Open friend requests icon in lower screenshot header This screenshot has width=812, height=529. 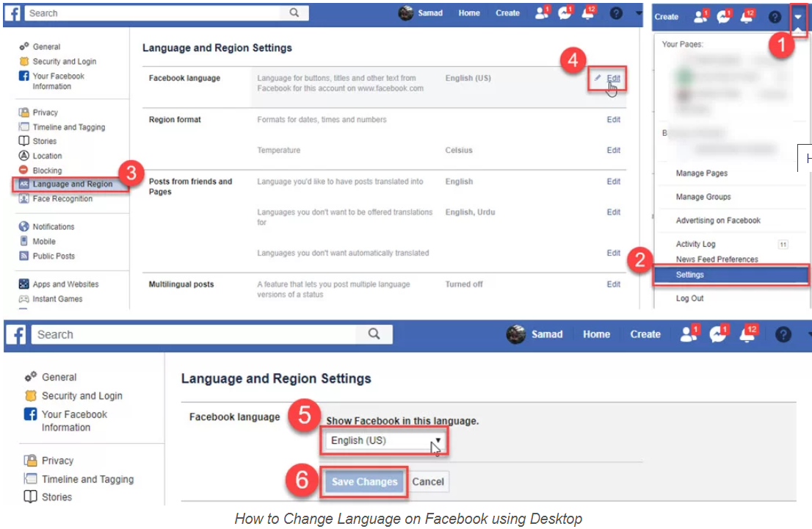pos(689,334)
